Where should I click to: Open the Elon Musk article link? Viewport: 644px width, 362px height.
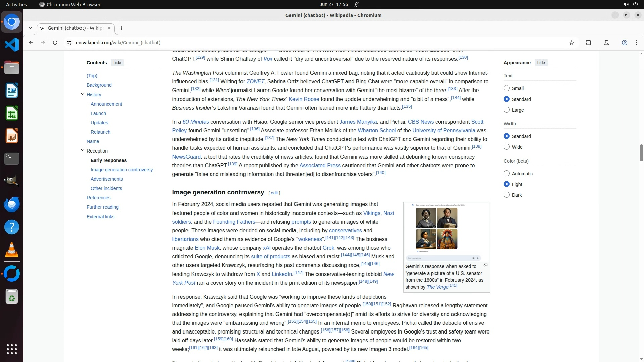pos(207,248)
